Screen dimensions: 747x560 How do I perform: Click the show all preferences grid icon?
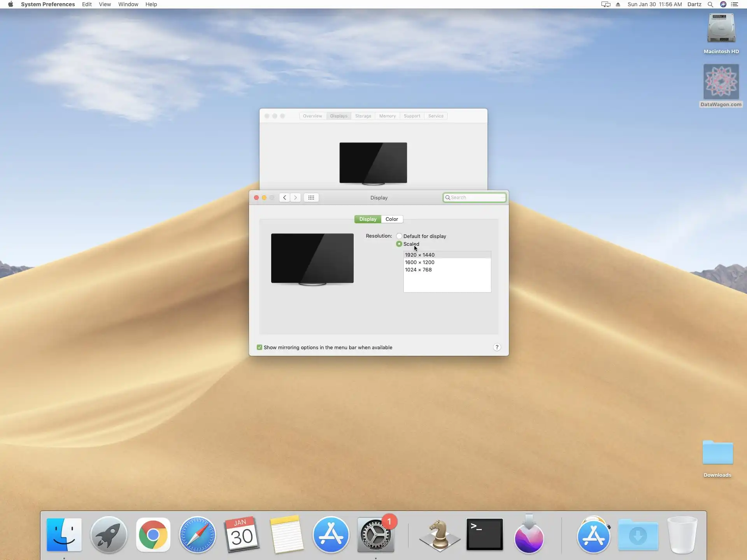tap(311, 198)
